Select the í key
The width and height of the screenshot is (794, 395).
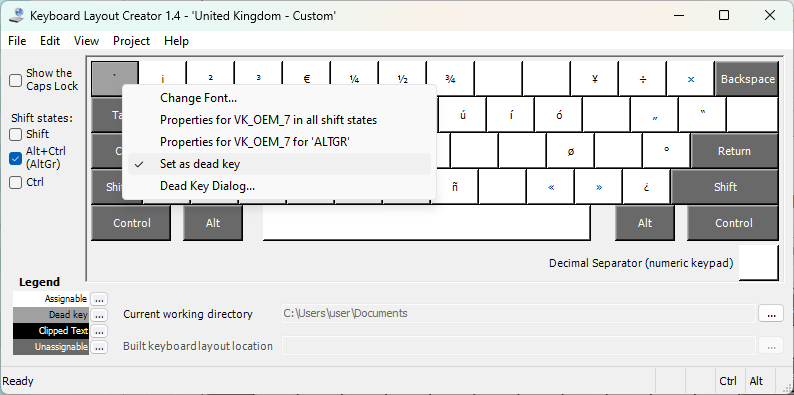pos(511,115)
